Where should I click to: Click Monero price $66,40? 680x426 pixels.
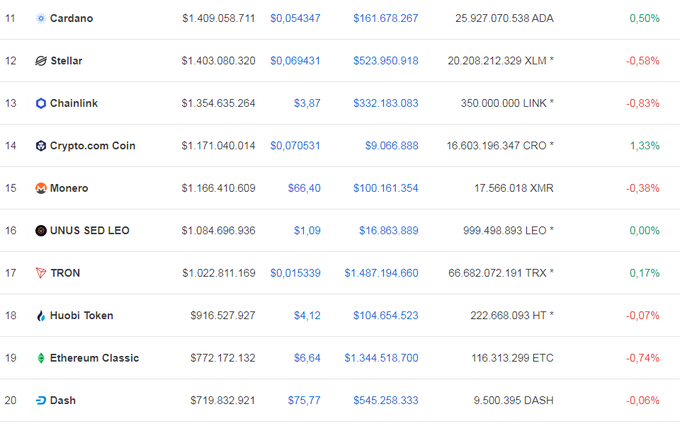304,188
